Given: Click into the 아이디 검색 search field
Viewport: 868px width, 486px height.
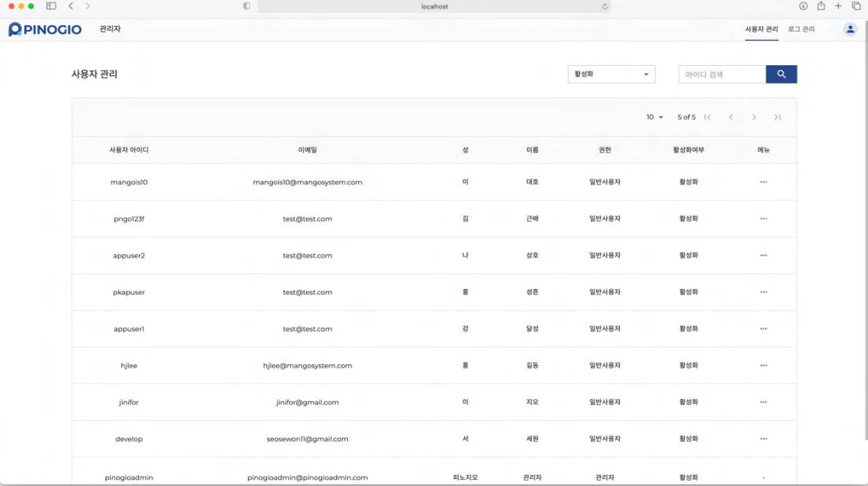Looking at the screenshot, I should [x=721, y=74].
